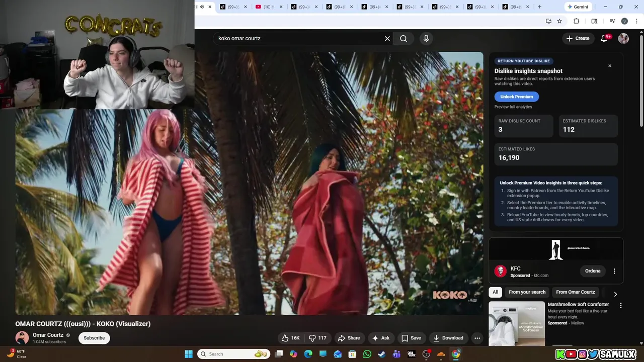Close the Dislike insights snapshot panel
Image resolution: width=644 pixels, height=362 pixels.
610,66
